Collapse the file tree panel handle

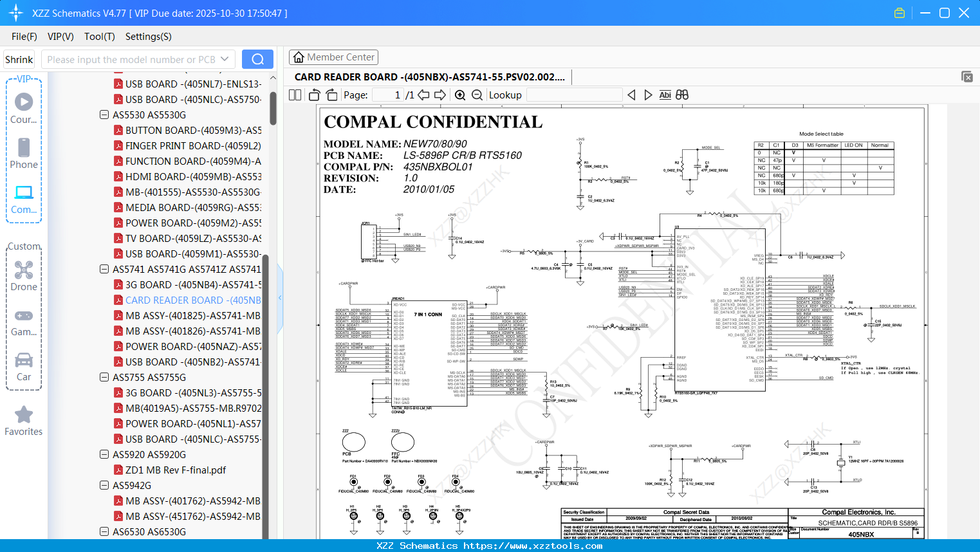coord(280,298)
